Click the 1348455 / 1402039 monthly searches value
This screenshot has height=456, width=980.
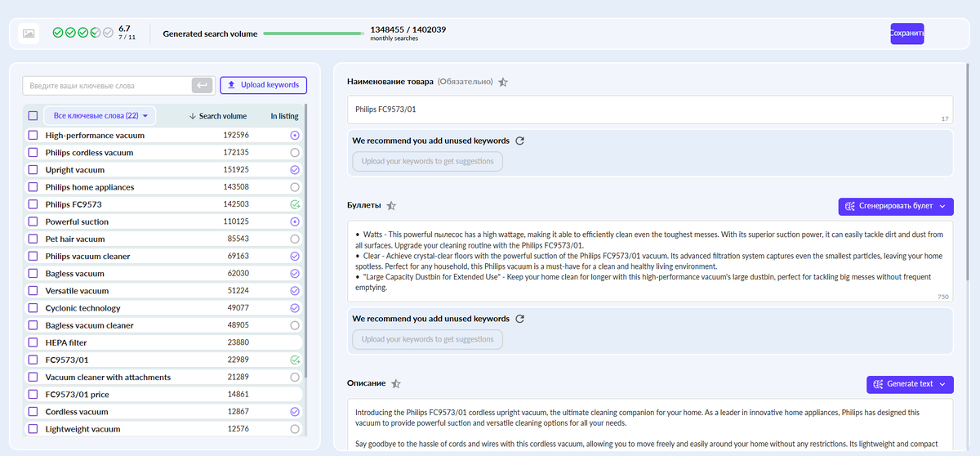point(408,29)
